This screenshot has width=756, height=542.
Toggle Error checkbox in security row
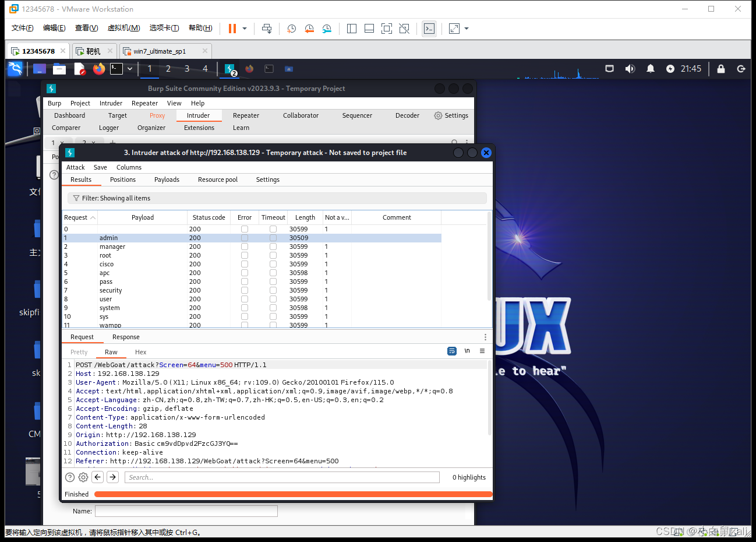pos(245,290)
